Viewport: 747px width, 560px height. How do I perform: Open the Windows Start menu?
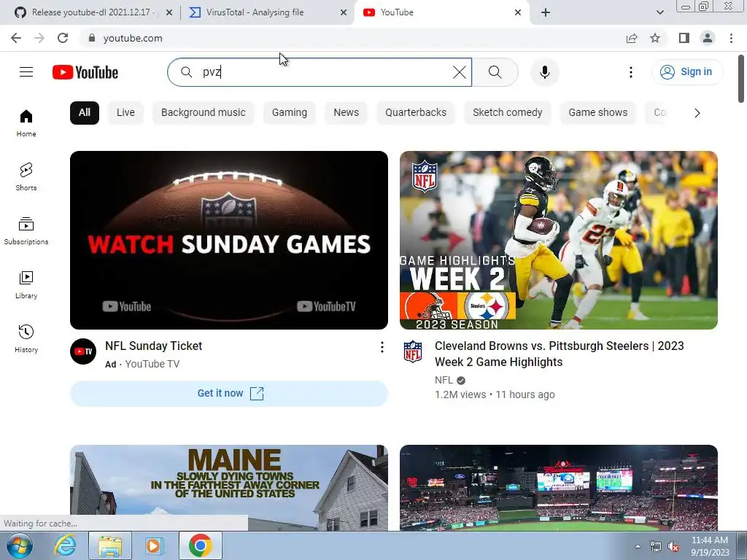point(20,545)
